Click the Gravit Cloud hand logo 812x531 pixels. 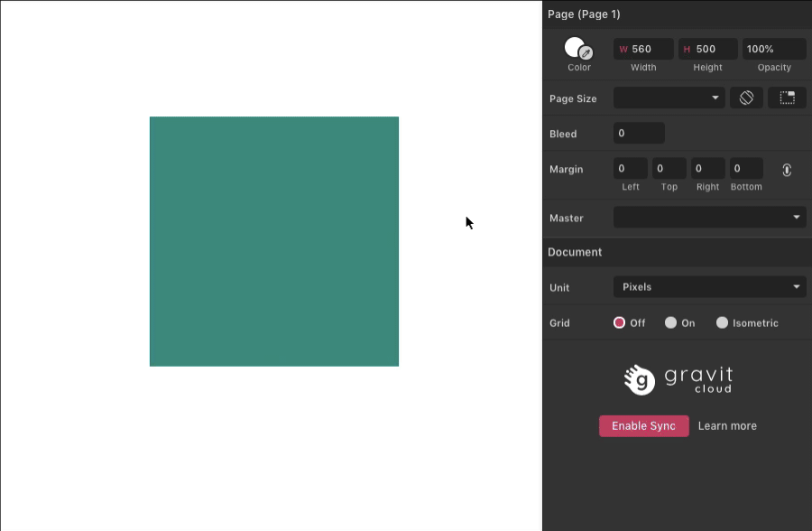point(640,379)
